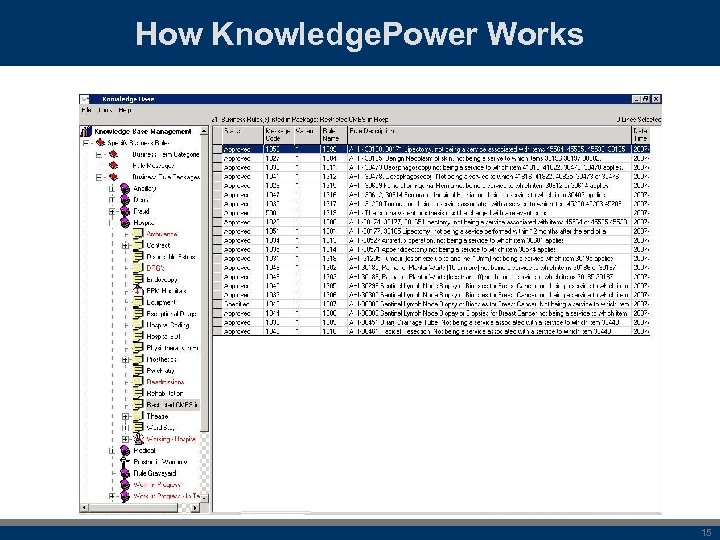This screenshot has height=540, width=720.
Task: Sort by the Rule Description column header
Action: [489, 135]
